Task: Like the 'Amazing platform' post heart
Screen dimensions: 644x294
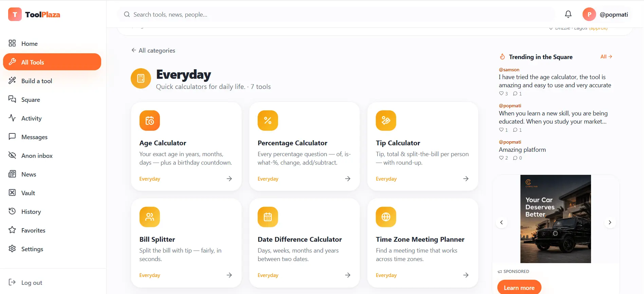Action: pyautogui.click(x=501, y=158)
